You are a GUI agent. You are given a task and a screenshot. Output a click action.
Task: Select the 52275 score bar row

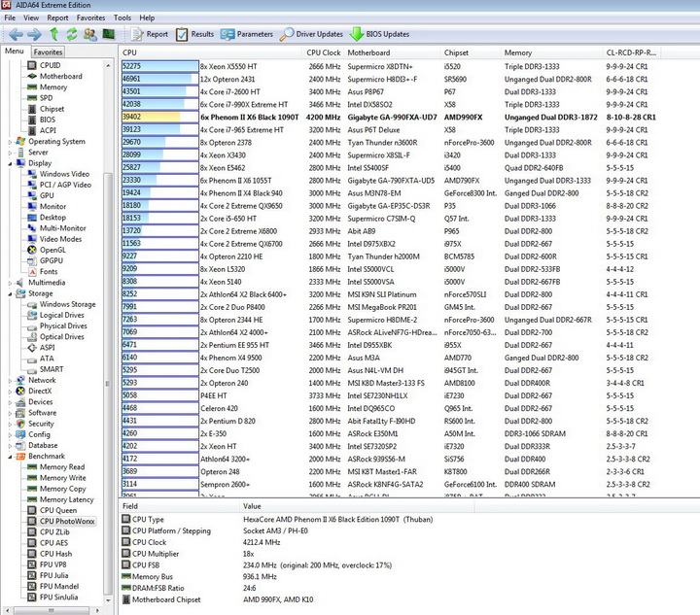[x=160, y=66]
